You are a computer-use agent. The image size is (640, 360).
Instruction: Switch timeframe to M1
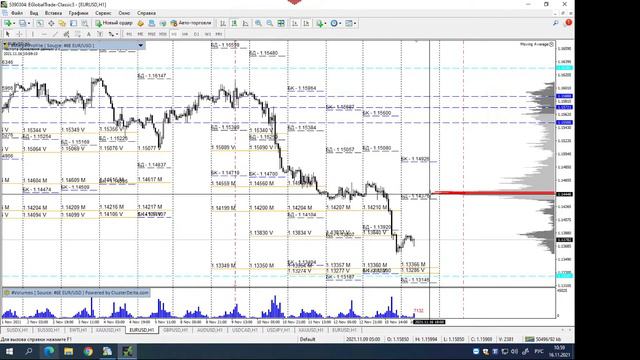click(129, 34)
